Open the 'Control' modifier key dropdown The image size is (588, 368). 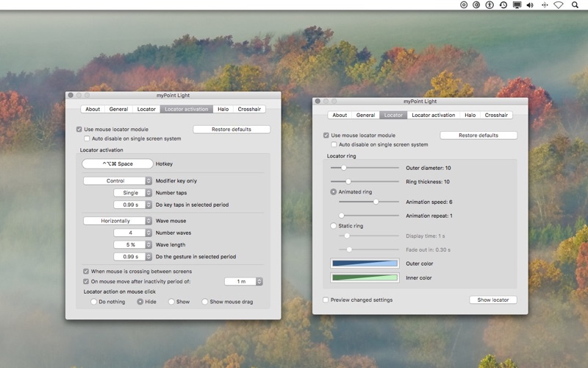click(x=118, y=180)
